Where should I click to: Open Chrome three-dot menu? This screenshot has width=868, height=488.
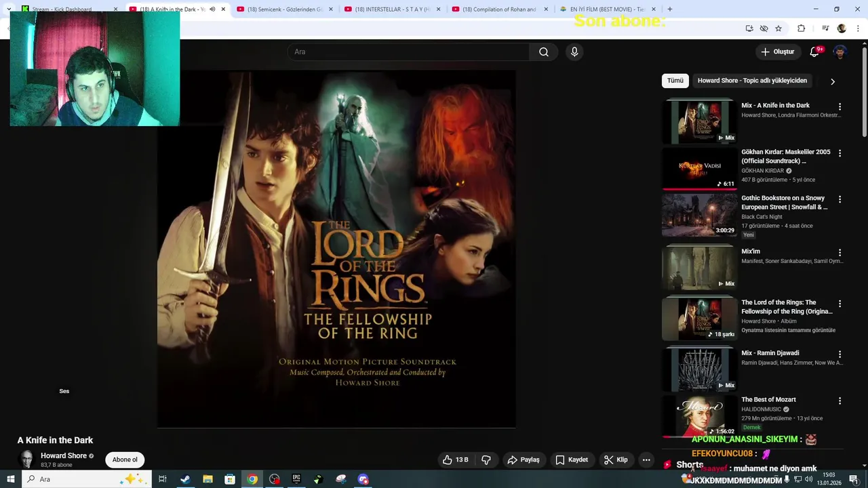click(x=858, y=28)
